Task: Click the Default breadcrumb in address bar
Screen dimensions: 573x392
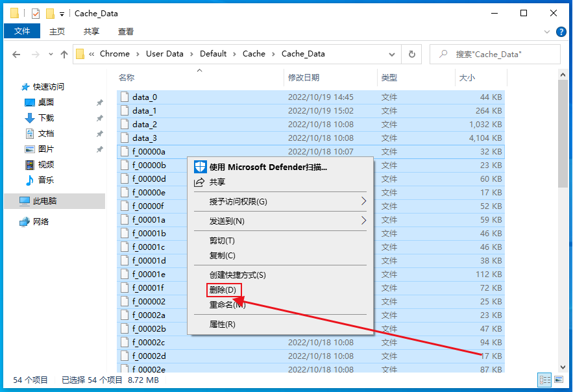Action: (213, 54)
